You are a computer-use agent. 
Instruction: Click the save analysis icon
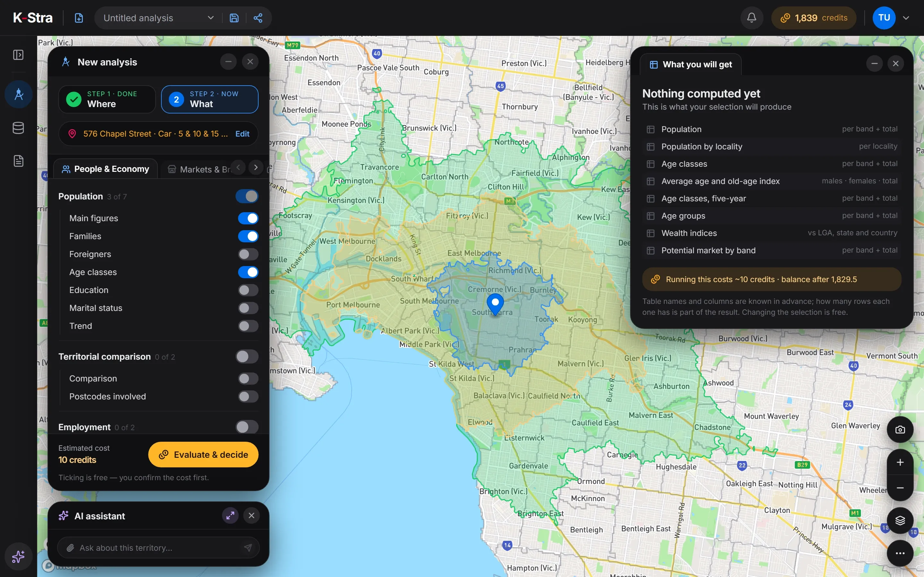click(234, 18)
